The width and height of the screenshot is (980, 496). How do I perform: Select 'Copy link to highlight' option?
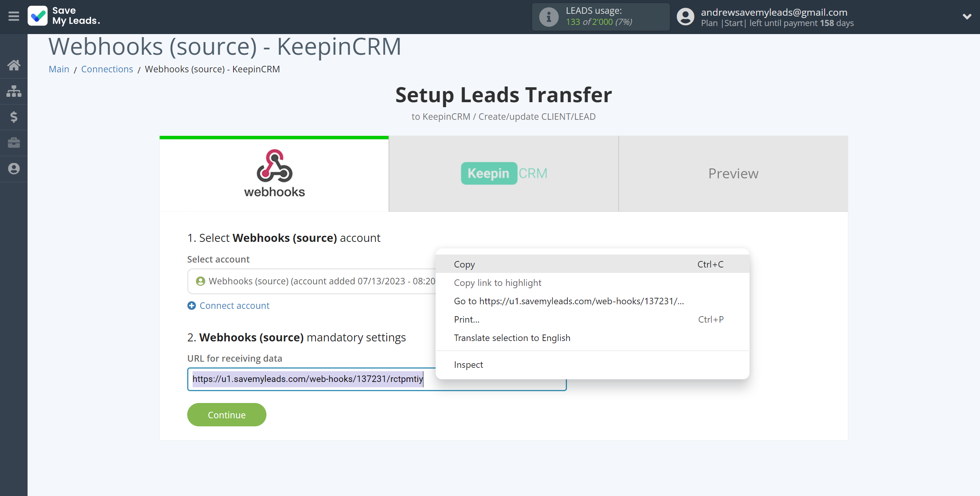498,283
